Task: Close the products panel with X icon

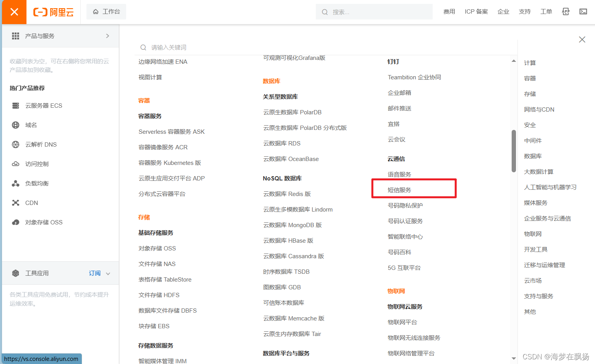Action: (582, 40)
